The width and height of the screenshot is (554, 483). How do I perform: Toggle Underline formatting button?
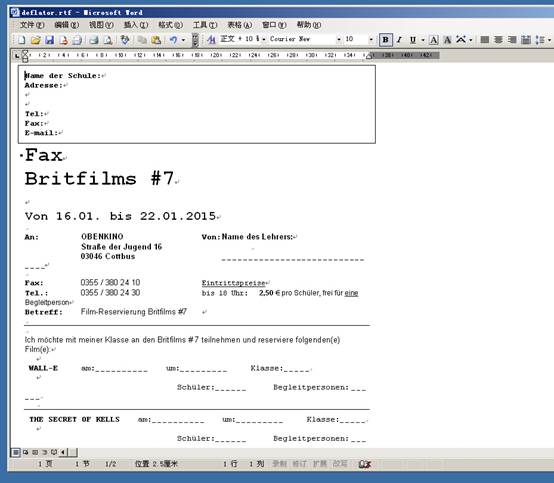[x=413, y=40]
